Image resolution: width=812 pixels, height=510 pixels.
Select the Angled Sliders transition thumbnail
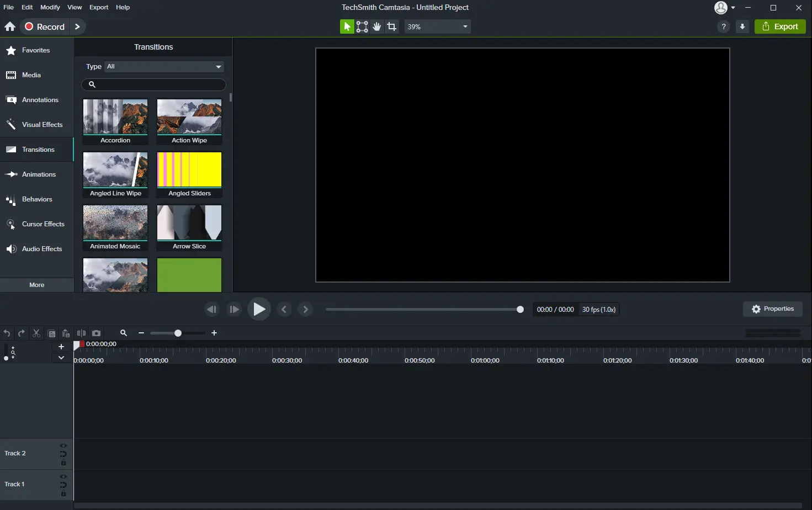pos(189,174)
